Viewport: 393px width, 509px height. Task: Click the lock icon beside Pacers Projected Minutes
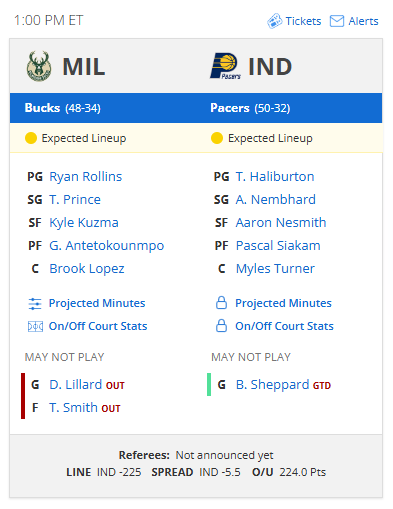[221, 303]
